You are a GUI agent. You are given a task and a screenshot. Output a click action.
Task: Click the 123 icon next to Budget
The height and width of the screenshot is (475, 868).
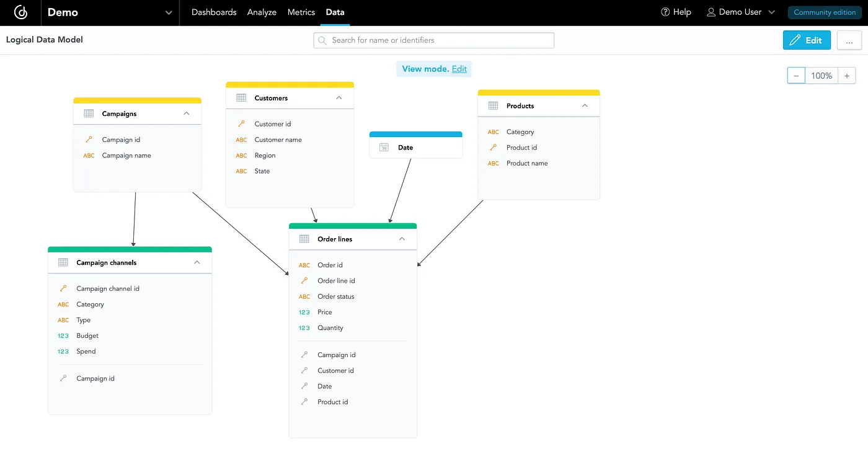click(x=63, y=335)
